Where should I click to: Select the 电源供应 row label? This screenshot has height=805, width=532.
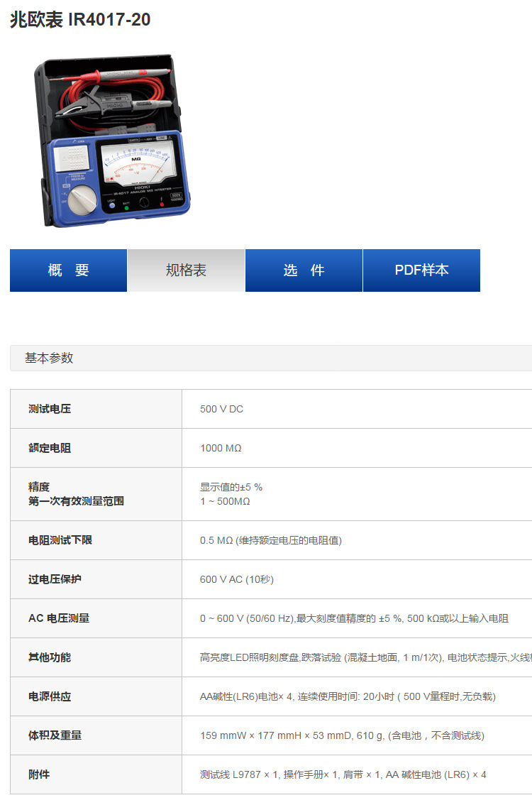click(x=50, y=696)
